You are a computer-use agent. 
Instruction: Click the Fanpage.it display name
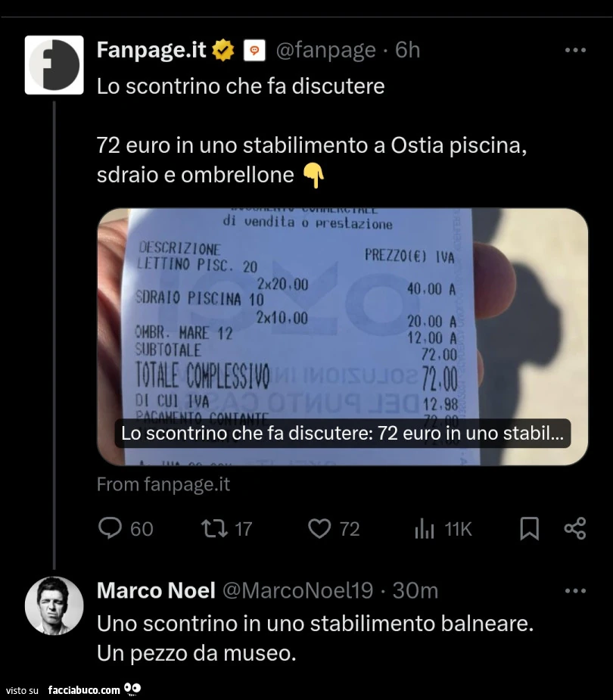click(151, 49)
